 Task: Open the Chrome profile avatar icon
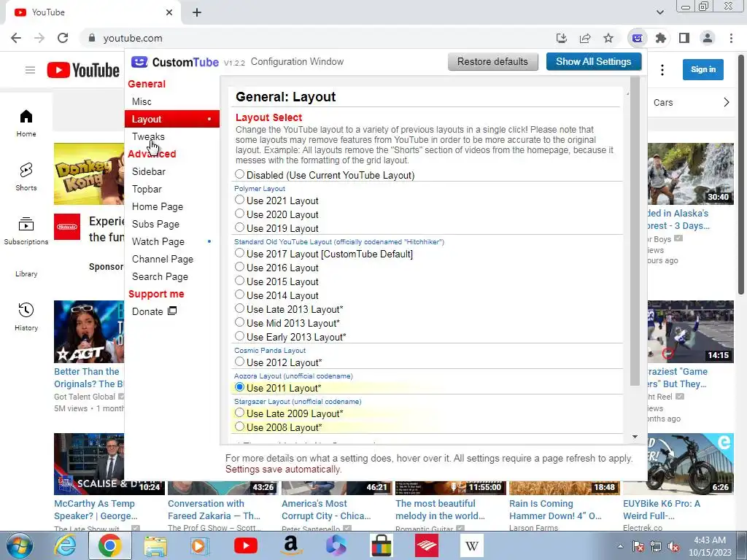(x=708, y=38)
